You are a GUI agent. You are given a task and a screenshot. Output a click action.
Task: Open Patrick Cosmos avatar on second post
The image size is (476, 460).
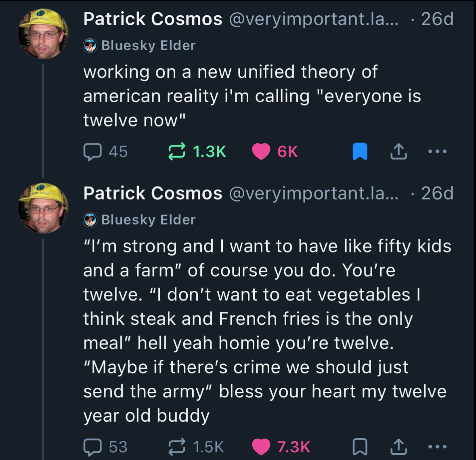pos(43,208)
